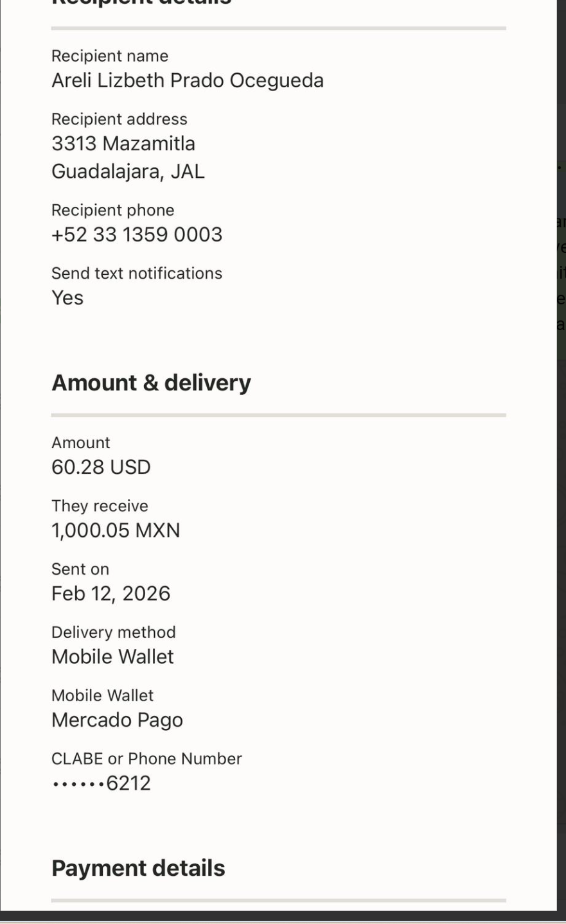Image resolution: width=566 pixels, height=924 pixels.
Task: Select the street address 3313 Mazamitla
Action: [x=123, y=144]
